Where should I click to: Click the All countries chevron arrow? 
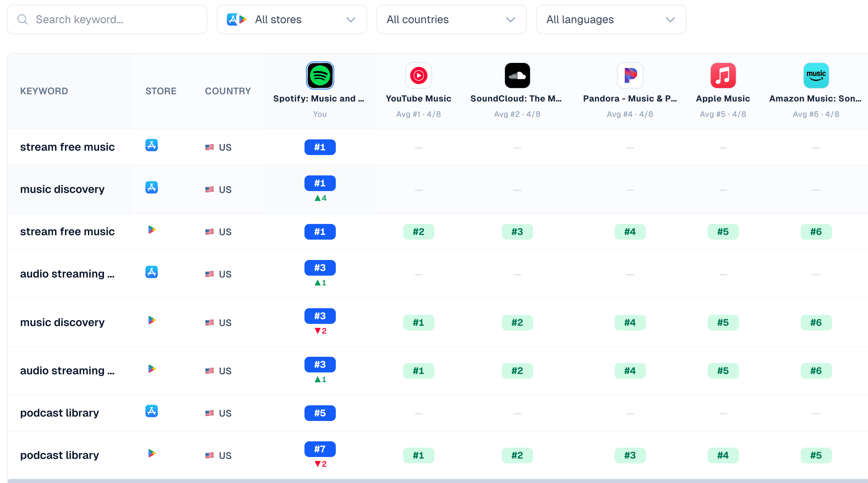coord(511,20)
